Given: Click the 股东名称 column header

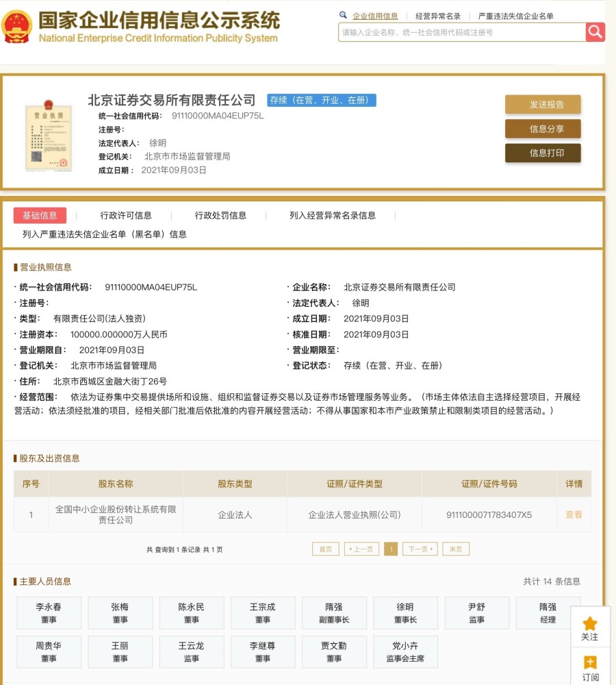Looking at the screenshot, I should [x=116, y=484].
